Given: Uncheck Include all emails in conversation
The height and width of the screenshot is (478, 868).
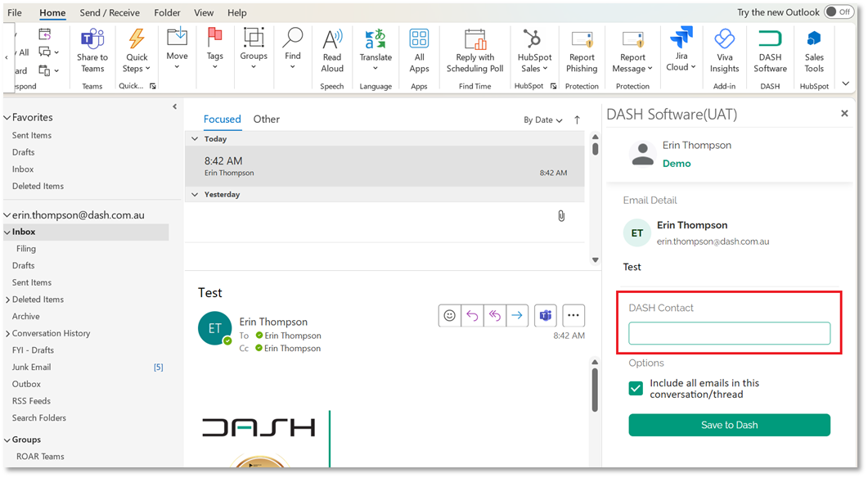Looking at the screenshot, I should click(x=636, y=388).
